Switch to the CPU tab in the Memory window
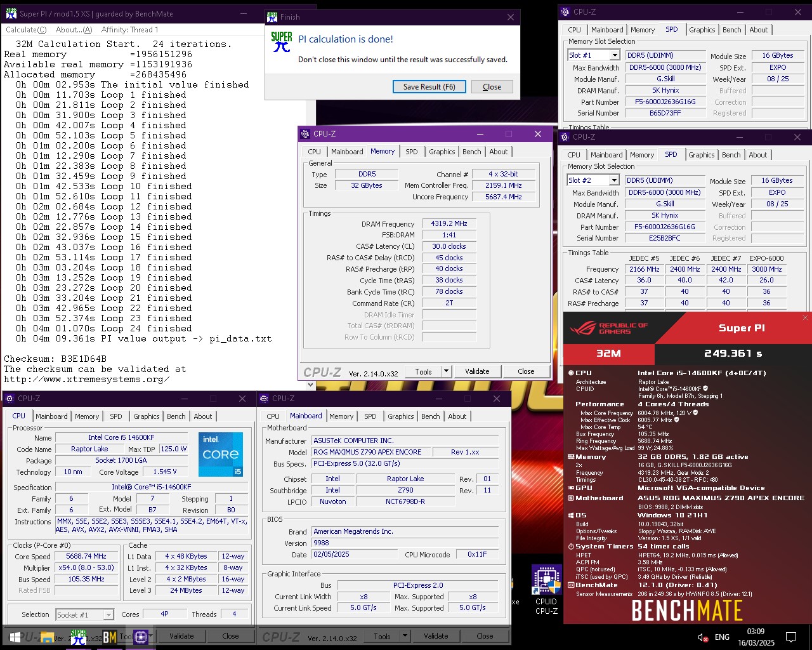 (315, 152)
